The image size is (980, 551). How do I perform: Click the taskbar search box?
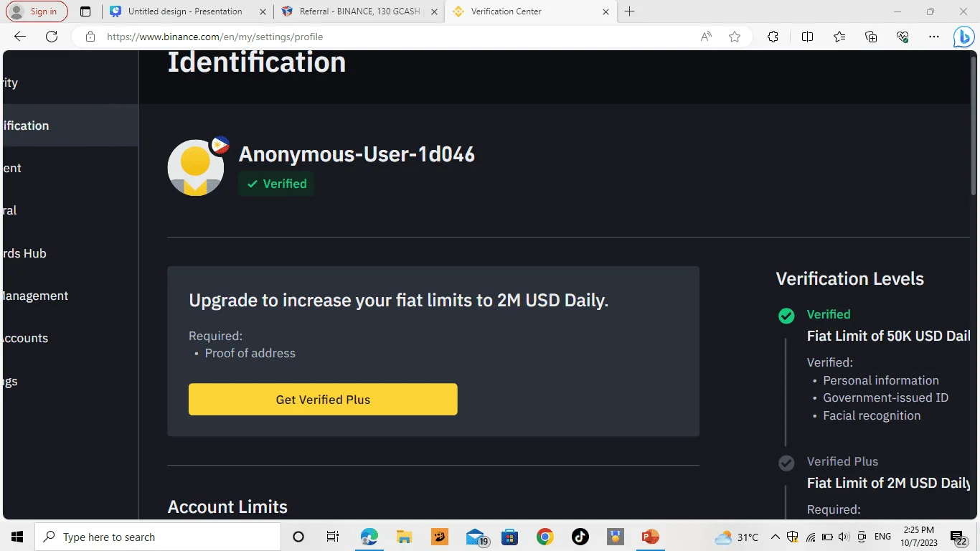click(158, 537)
